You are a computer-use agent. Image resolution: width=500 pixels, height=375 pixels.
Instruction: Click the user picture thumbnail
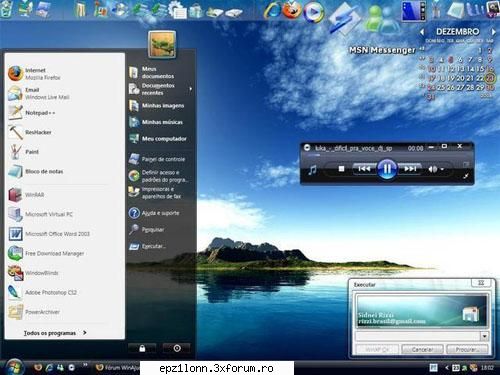pos(162,44)
